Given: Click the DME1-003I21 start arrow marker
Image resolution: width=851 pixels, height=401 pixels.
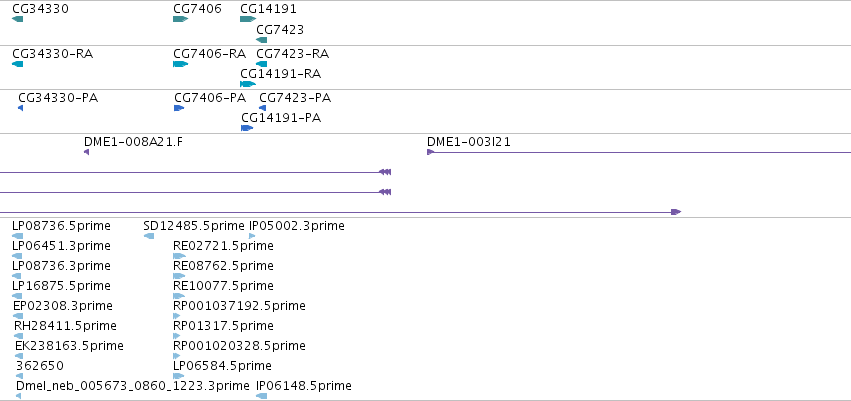Looking at the screenshot, I should [x=430, y=152].
